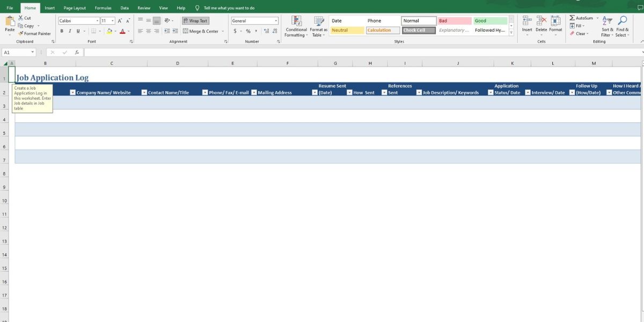The height and width of the screenshot is (322, 644).
Task: Click the Cut scissors icon
Action: click(x=20, y=18)
